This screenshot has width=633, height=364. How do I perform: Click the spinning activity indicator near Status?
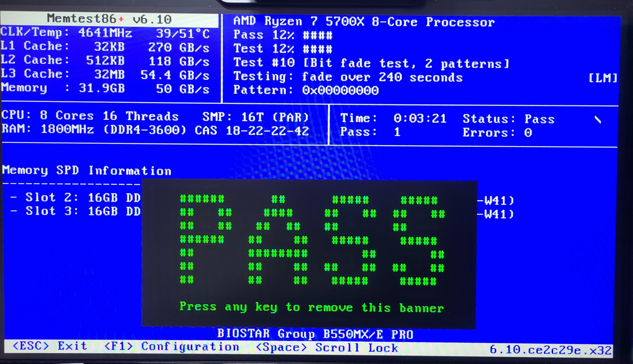point(598,120)
